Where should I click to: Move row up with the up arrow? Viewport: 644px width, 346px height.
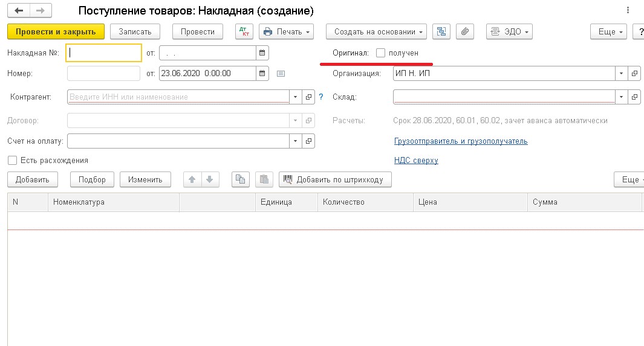192,179
